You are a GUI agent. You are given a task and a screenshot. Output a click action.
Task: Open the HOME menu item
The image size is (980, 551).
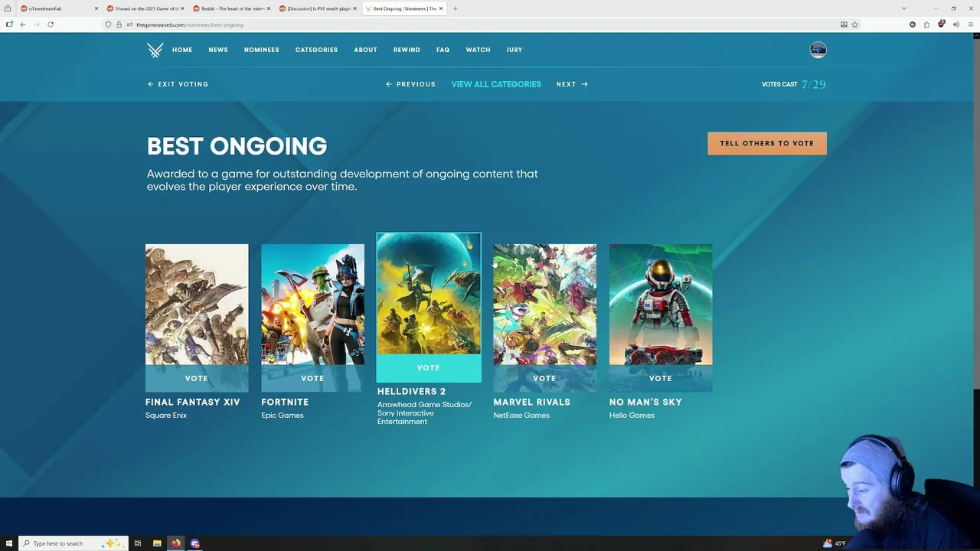[182, 50]
